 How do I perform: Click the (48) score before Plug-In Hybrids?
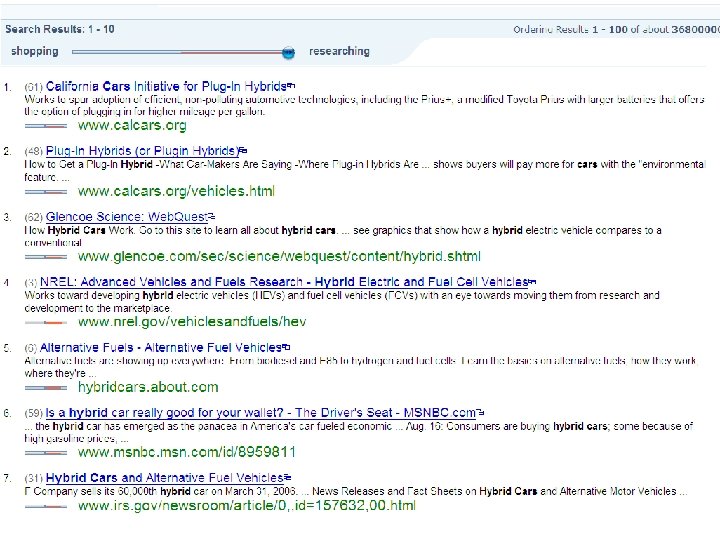tap(34, 152)
